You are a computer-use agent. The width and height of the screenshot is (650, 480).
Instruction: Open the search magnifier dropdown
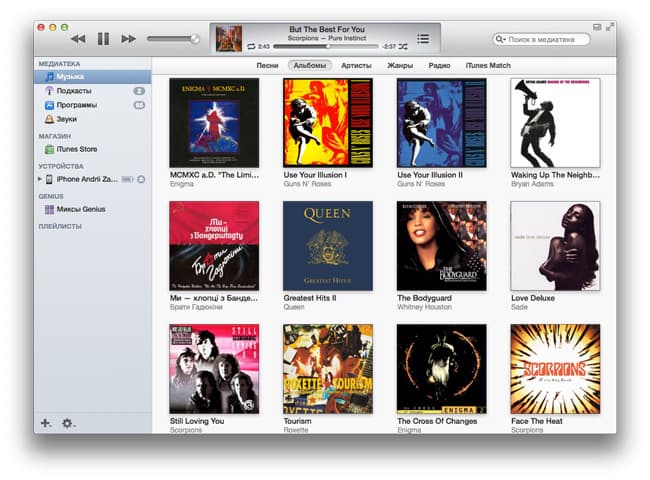tap(500, 39)
